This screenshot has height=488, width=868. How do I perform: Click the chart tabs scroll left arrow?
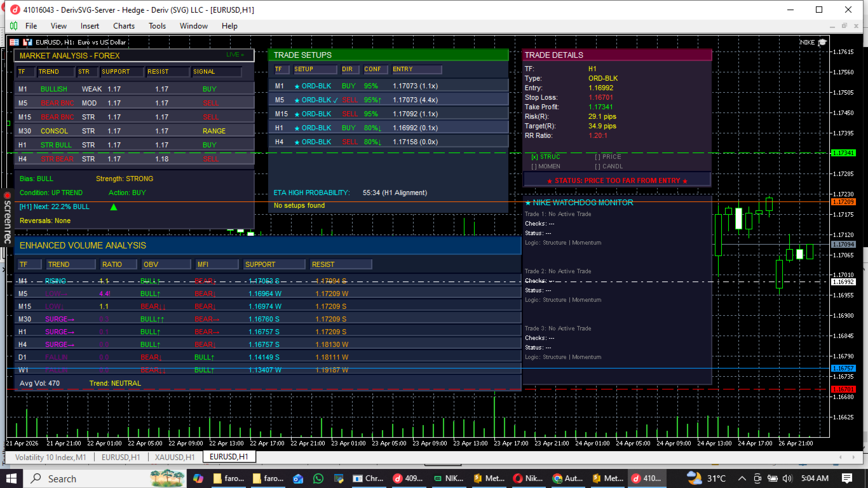click(841, 457)
